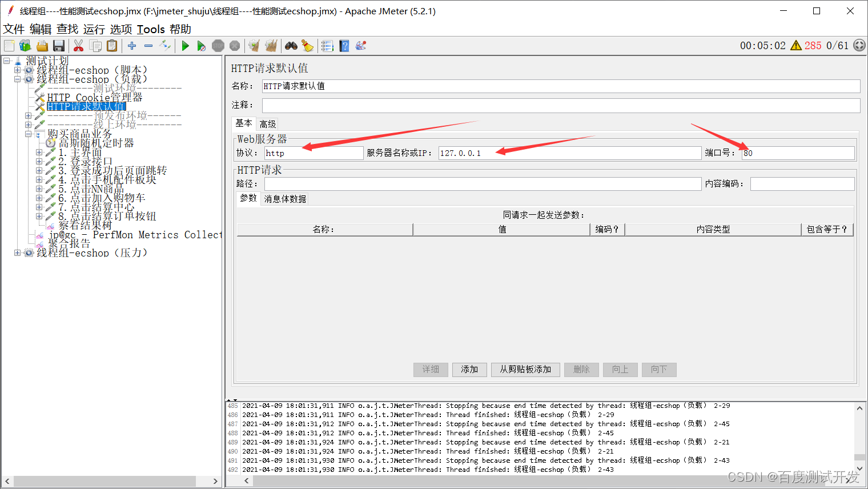Screen dimensions: 868x489
Task: Switch to the 消息体数据 tab
Action: [285, 199]
